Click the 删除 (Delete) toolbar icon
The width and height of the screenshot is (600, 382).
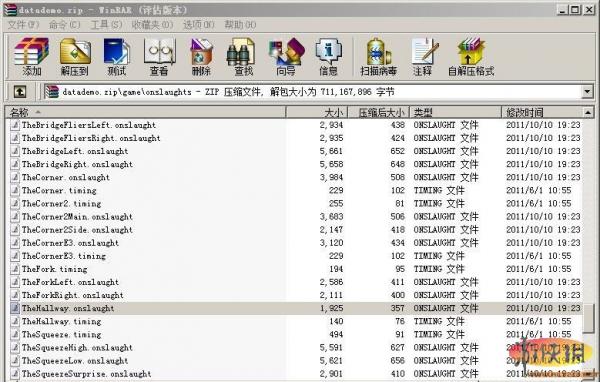[201, 56]
